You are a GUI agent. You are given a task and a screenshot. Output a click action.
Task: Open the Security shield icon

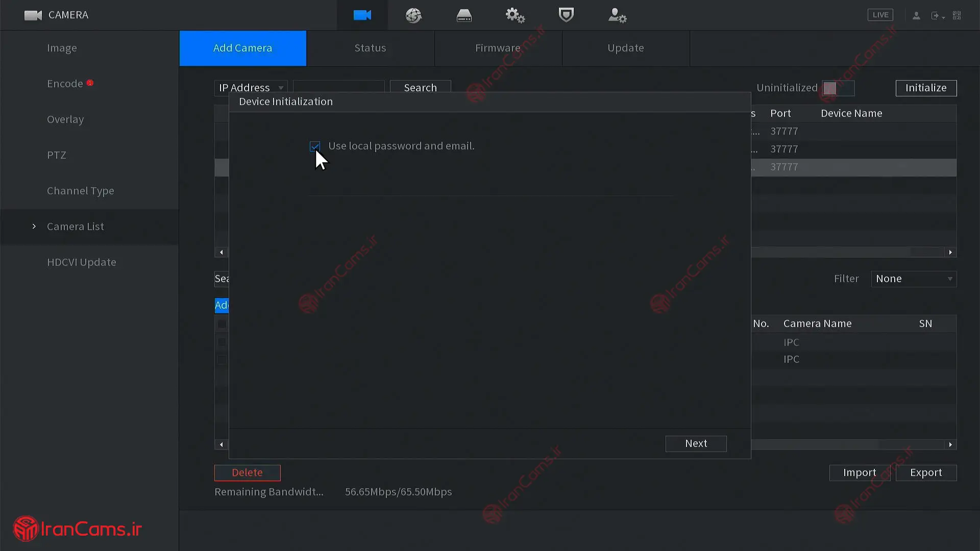click(566, 15)
